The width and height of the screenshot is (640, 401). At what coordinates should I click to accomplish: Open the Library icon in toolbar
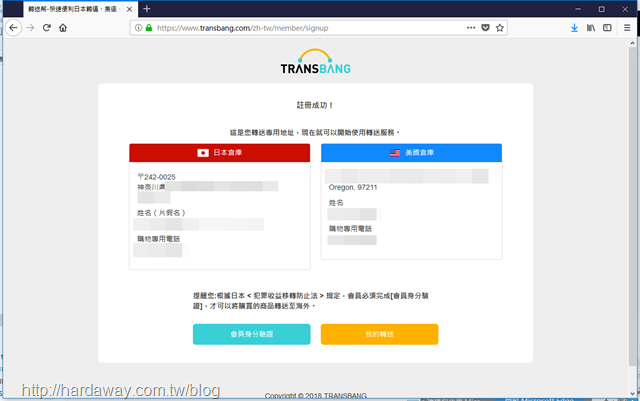591,28
